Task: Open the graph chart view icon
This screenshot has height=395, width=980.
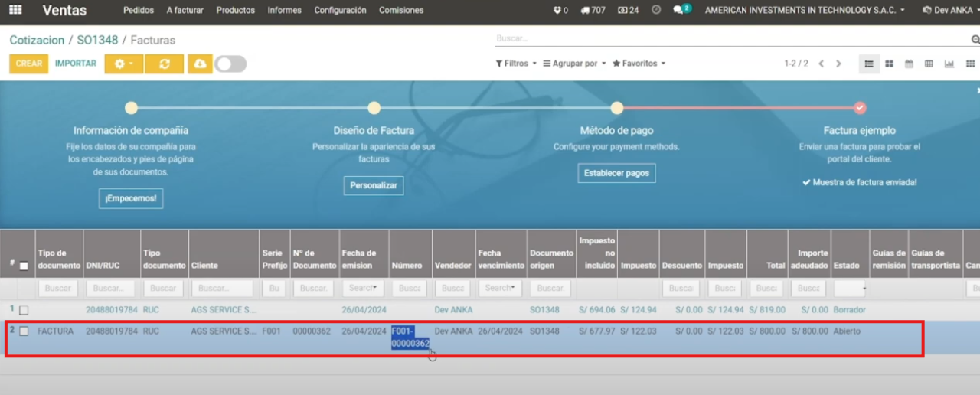Action: (x=949, y=64)
